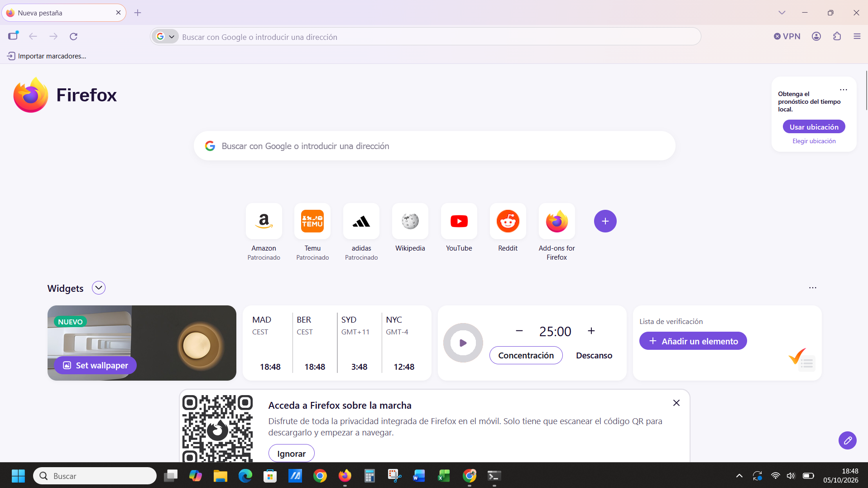Open the extensions puzzle icon
Screen dimensions: 868x488
(x=837, y=36)
